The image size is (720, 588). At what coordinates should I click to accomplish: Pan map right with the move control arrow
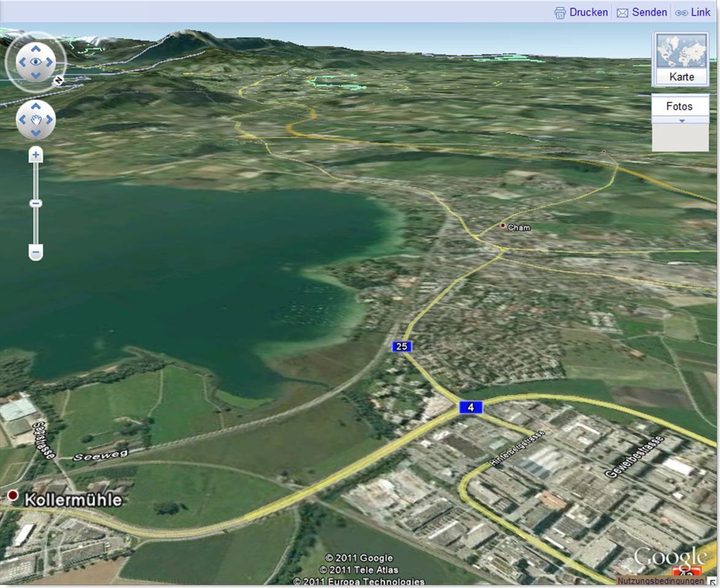pos(50,120)
